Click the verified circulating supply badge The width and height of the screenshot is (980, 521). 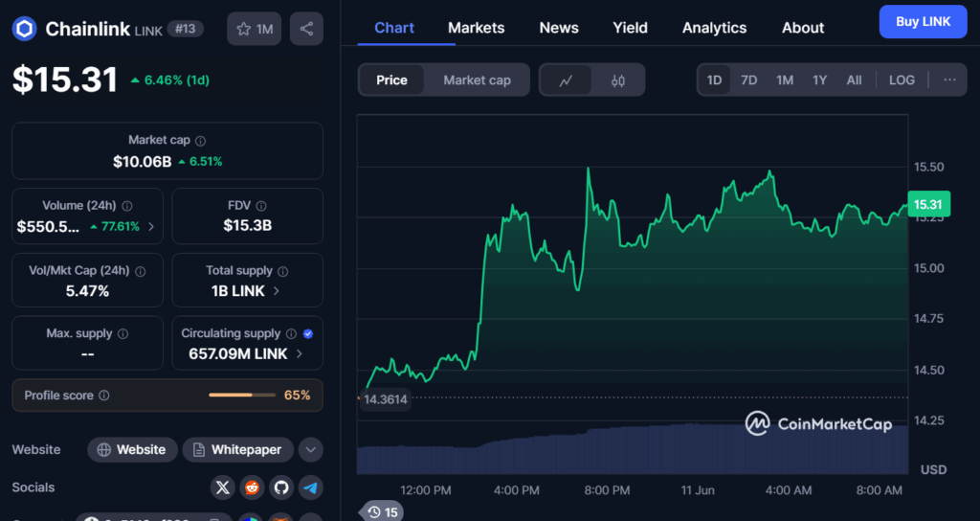point(308,334)
